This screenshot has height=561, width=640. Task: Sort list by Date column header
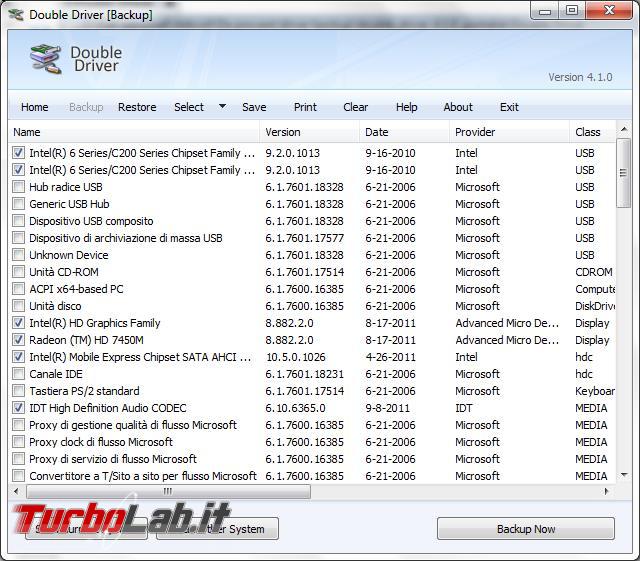click(x=404, y=132)
